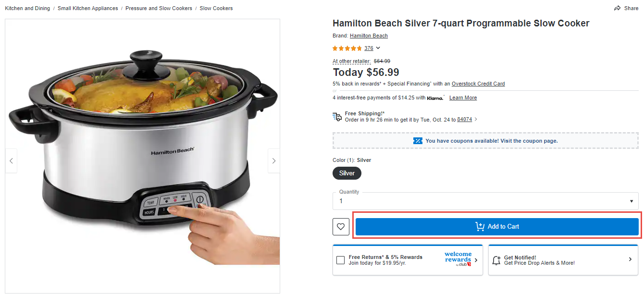The width and height of the screenshot is (644, 294).
Task: Go to Kitchen and Dining breadcrumb
Action: click(x=27, y=8)
